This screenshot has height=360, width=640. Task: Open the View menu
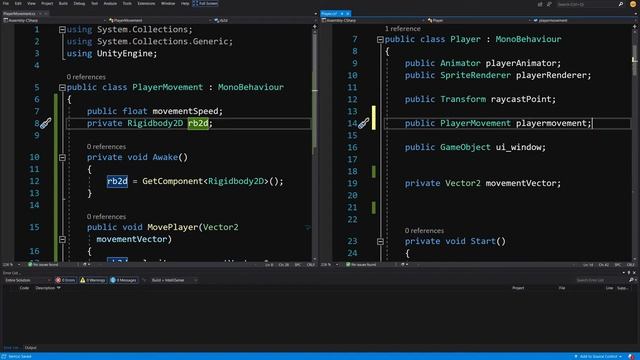point(31,4)
